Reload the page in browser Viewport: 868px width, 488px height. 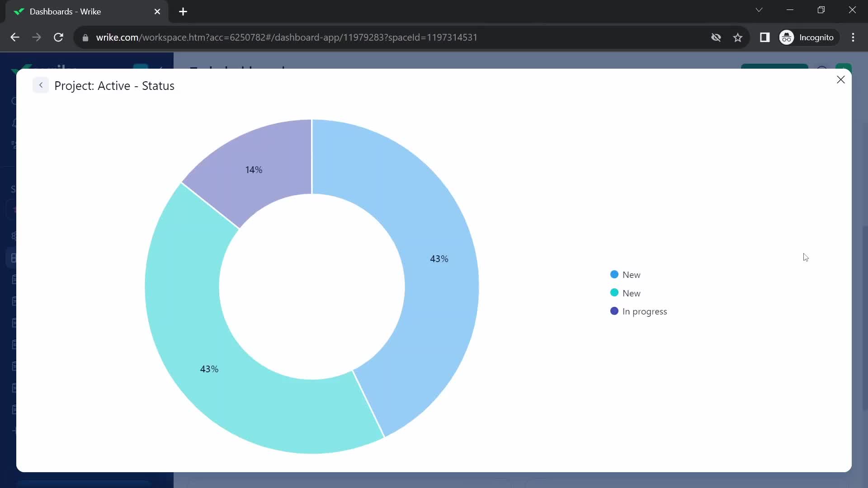[x=58, y=38]
